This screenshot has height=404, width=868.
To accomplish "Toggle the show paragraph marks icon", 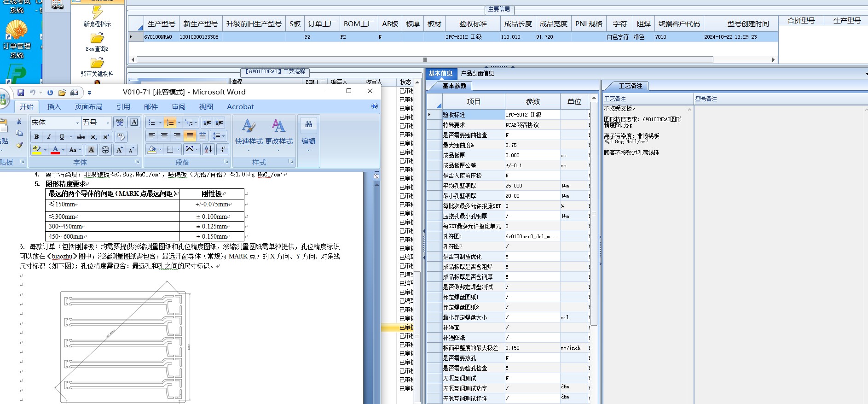I will click(222, 149).
